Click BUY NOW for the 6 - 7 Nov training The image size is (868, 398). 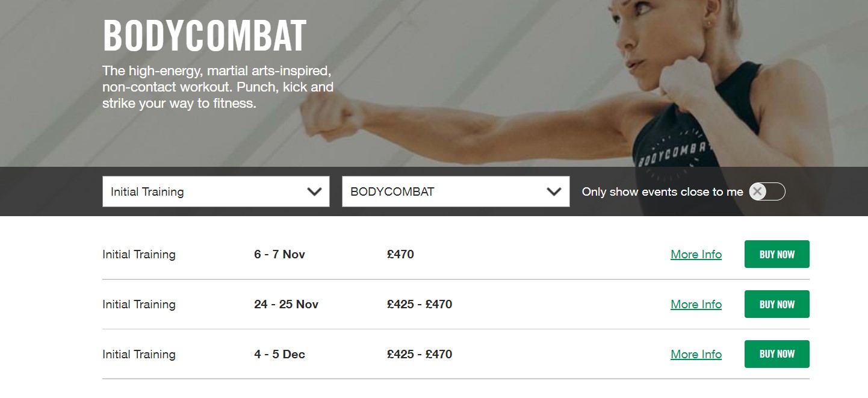click(x=777, y=254)
